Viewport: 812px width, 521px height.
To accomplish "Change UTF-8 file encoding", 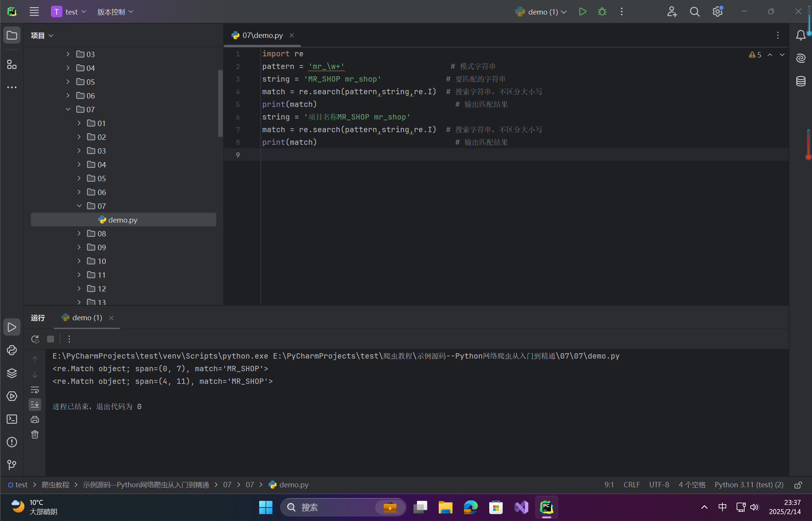I will pyautogui.click(x=659, y=485).
